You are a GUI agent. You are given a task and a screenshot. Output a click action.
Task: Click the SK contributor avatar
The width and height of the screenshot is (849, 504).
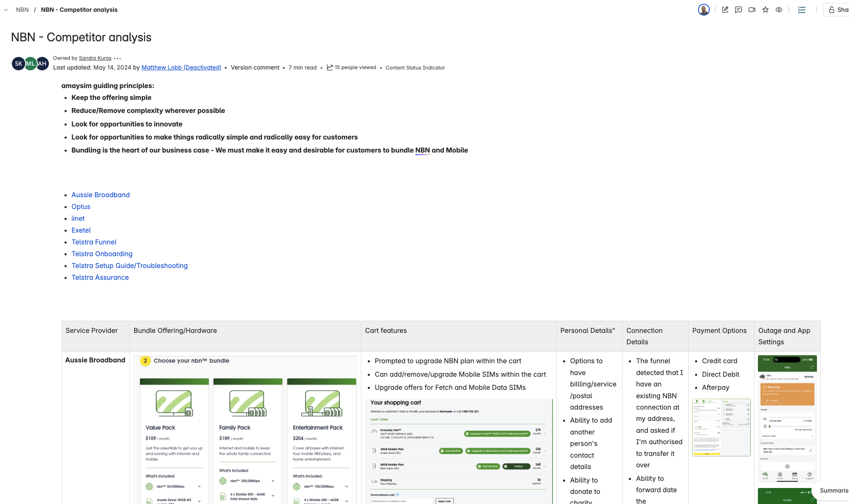18,64
